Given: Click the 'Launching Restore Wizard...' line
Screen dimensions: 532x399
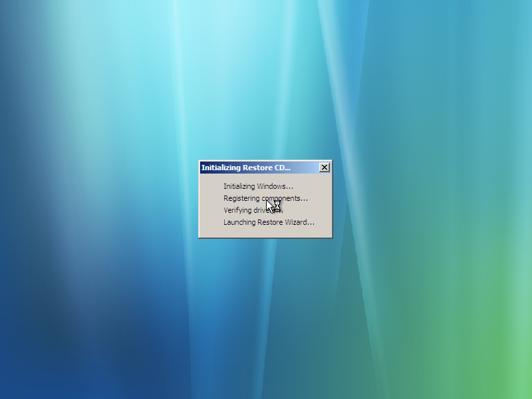Looking at the screenshot, I should 269,222.
